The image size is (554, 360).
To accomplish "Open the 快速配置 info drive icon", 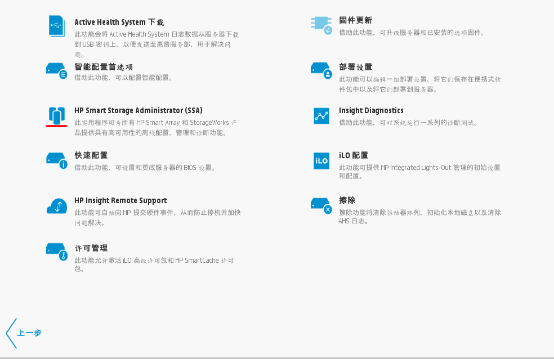I will 57,160.
